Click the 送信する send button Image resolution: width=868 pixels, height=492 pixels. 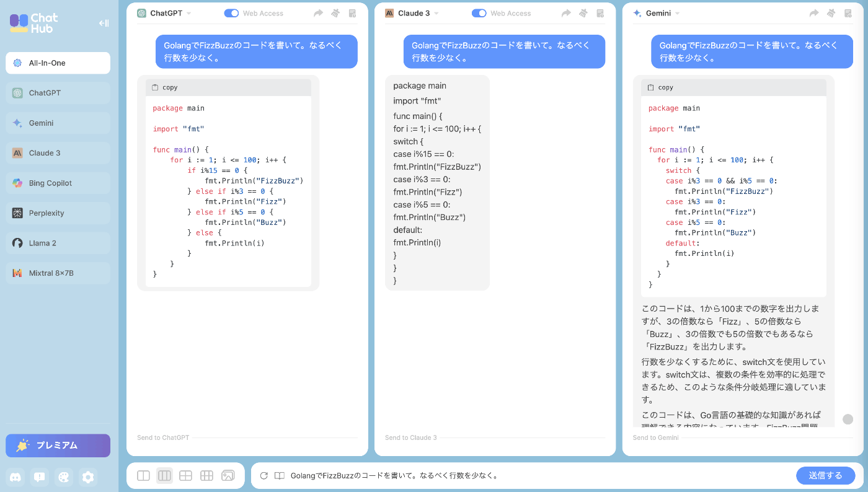[826, 476]
